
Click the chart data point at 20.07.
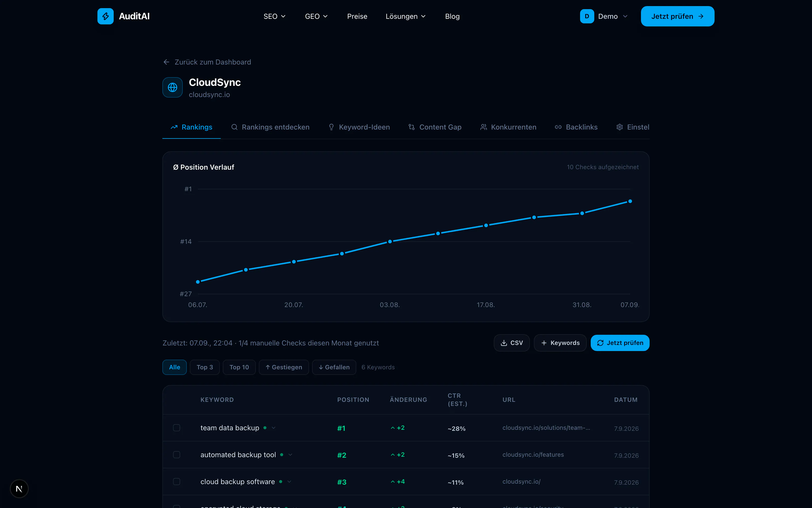[294, 262]
